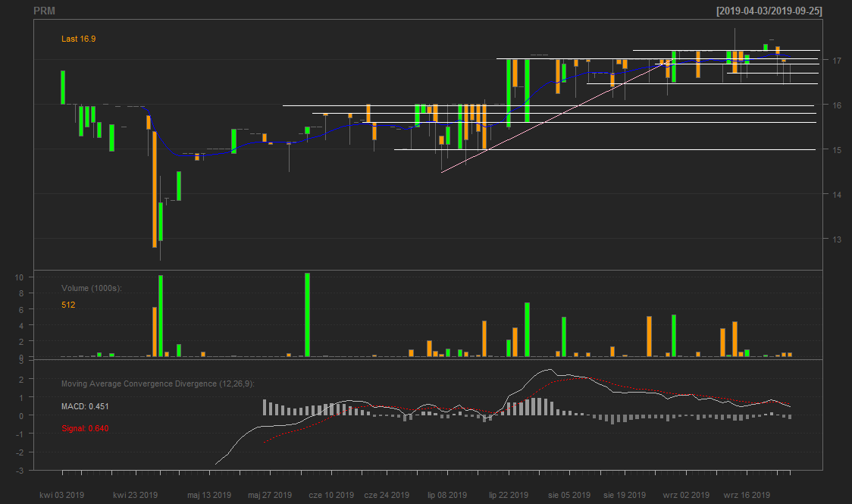This screenshot has width=852, height=504.
Task: Click the 'Volume (1000s):' label
Action: 91,289
